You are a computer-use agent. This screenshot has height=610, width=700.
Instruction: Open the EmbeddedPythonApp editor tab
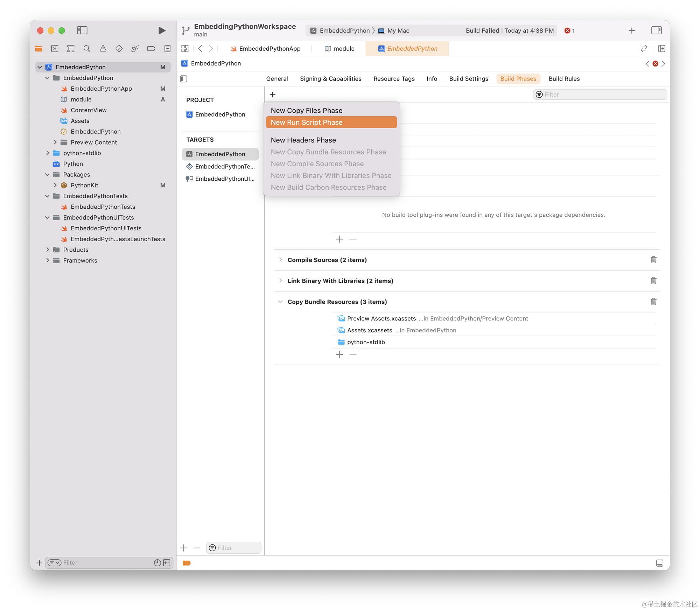[265, 49]
